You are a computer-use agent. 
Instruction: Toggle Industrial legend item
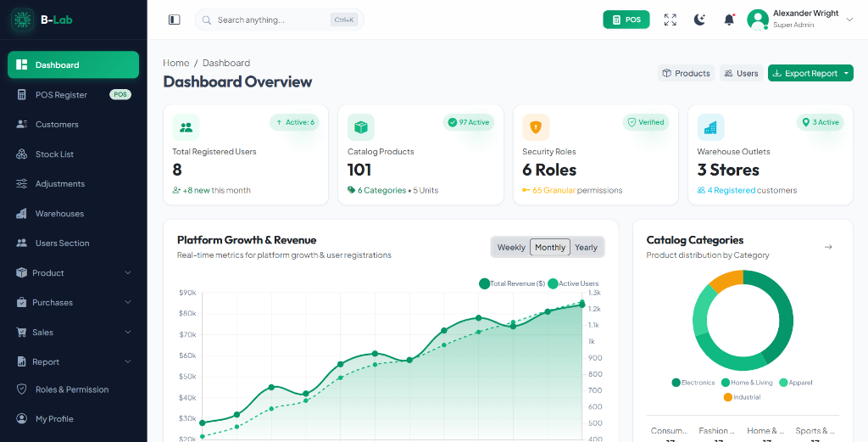coord(743,397)
